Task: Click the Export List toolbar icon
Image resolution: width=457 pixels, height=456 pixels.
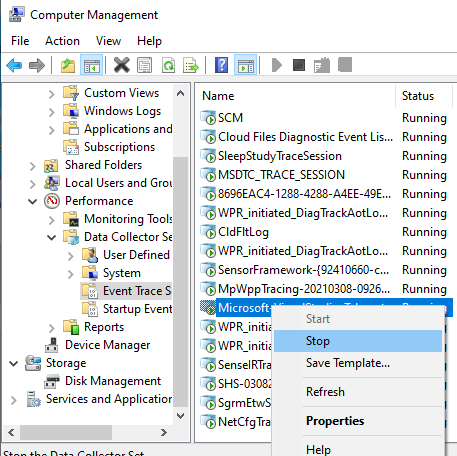Action: click(x=191, y=65)
